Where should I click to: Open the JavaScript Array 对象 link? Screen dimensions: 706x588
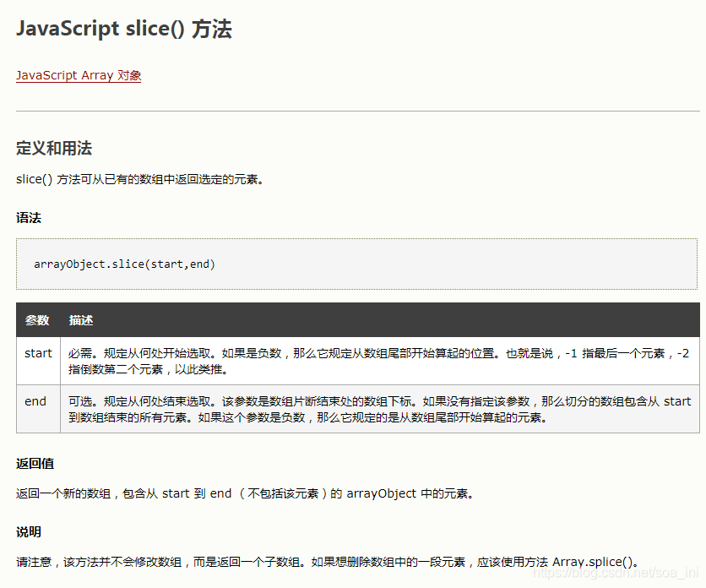(x=79, y=75)
